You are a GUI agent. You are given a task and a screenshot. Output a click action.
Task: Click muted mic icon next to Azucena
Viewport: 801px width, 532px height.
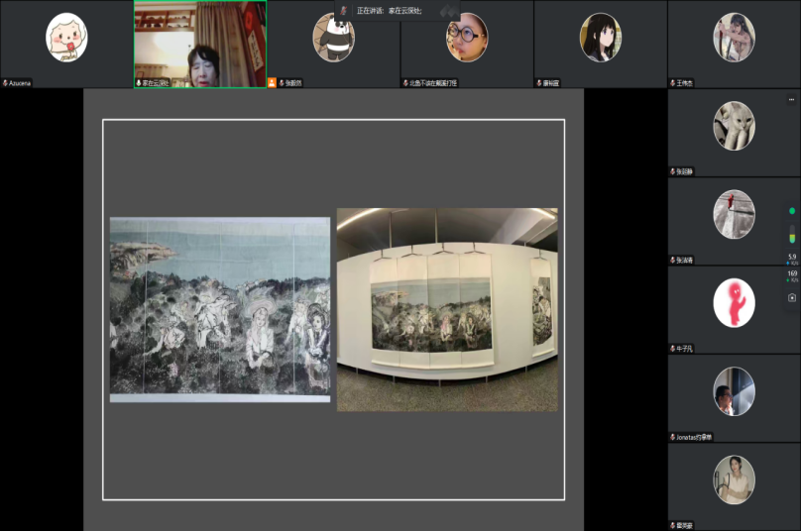(x=5, y=83)
